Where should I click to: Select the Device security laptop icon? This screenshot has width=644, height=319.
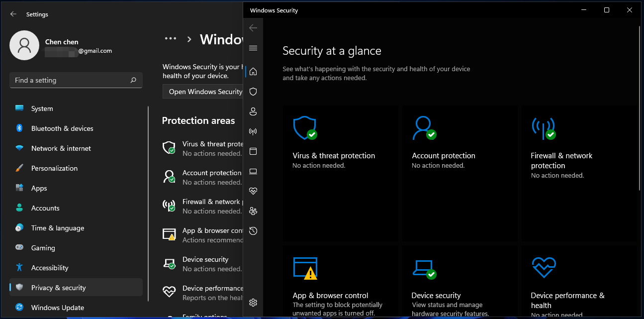[253, 171]
